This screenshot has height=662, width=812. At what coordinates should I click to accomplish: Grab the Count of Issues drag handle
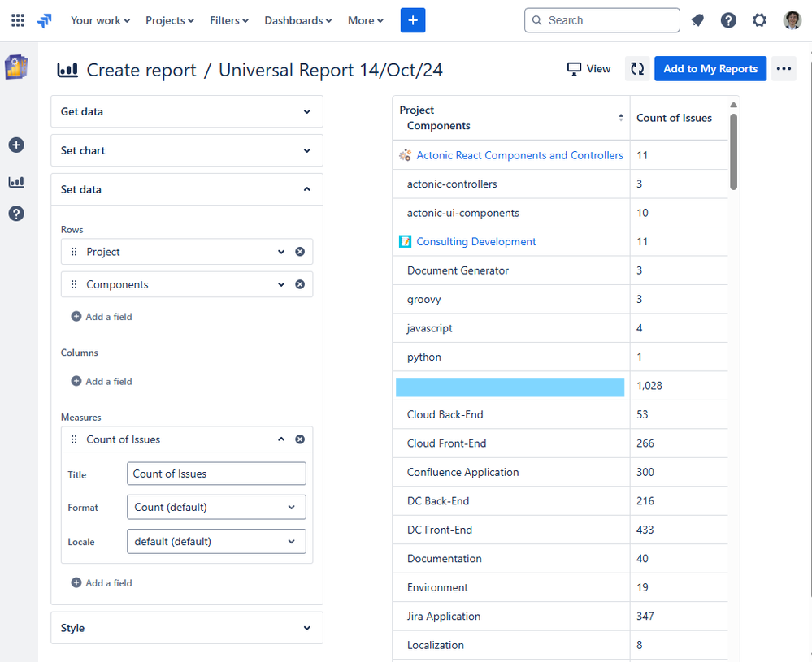(74, 439)
